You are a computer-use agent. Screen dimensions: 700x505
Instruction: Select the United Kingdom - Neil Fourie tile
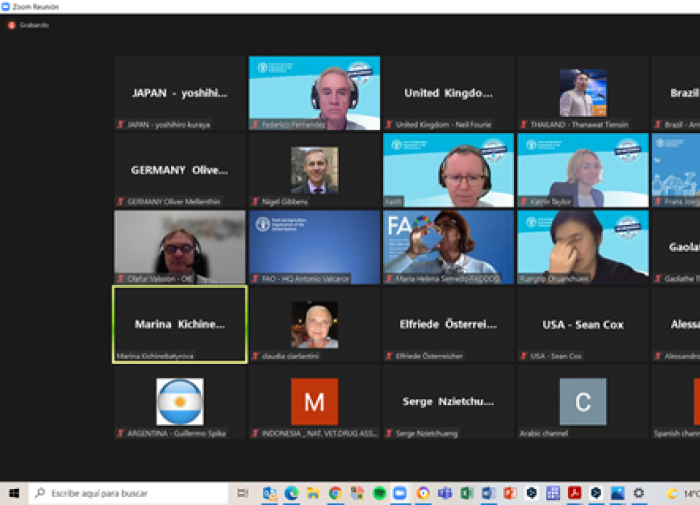pyautogui.click(x=449, y=93)
